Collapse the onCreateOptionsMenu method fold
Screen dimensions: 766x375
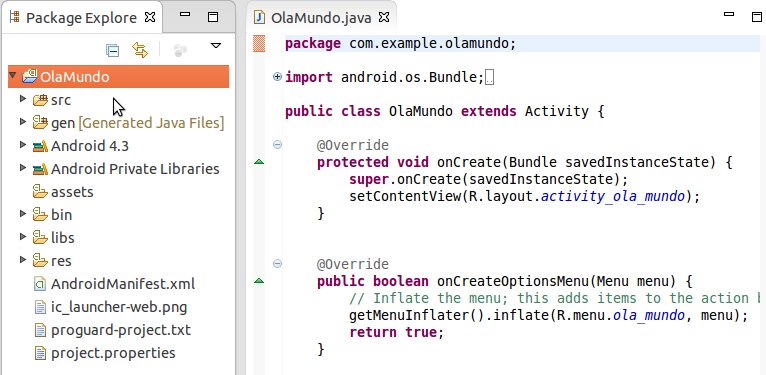pos(277,264)
